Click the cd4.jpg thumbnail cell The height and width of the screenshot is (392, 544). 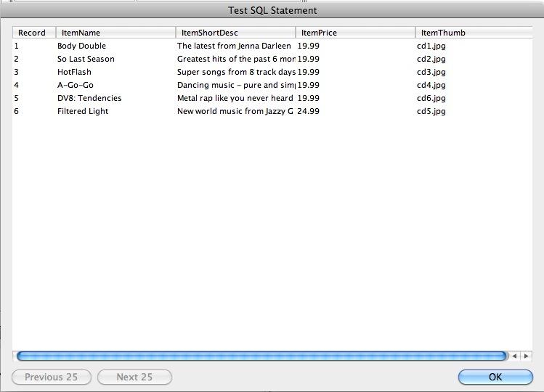coord(431,86)
